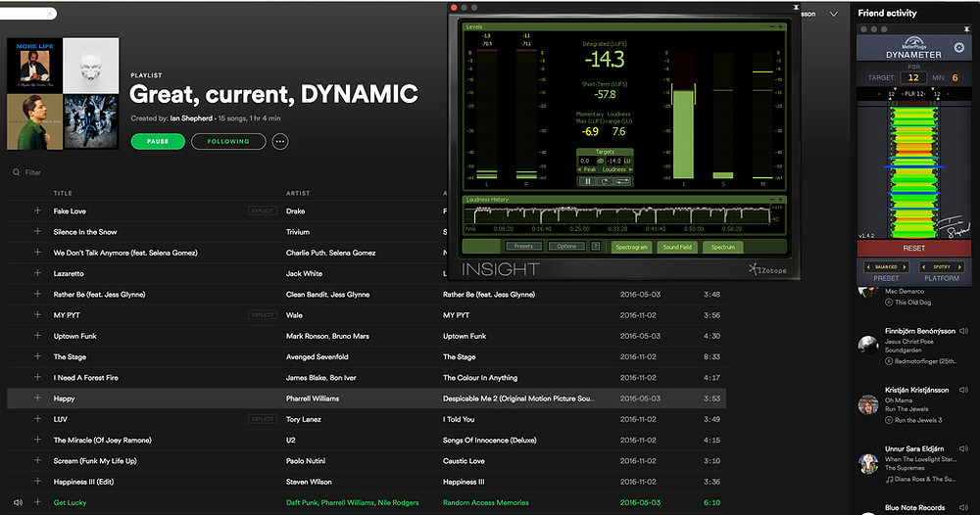This screenshot has width=980, height=515.
Task: Open Insight help question mark
Action: (x=595, y=247)
